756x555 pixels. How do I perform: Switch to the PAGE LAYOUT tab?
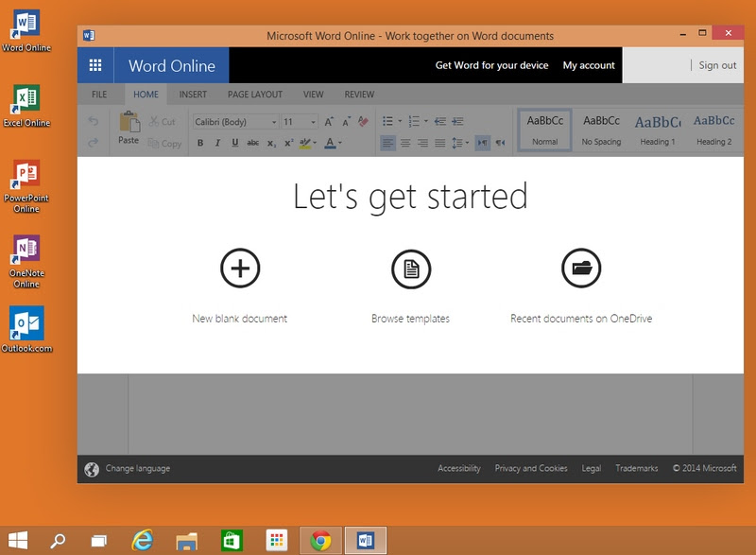coord(255,95)
